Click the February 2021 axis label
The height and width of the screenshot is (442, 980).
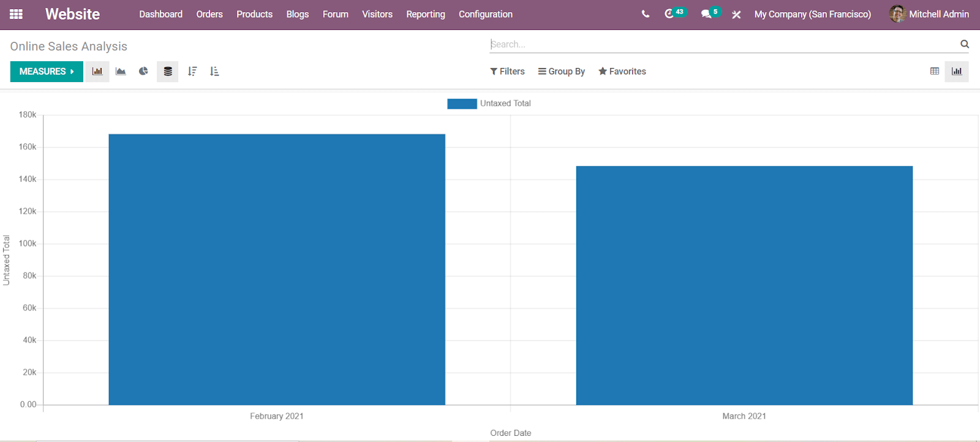(277, 416)
